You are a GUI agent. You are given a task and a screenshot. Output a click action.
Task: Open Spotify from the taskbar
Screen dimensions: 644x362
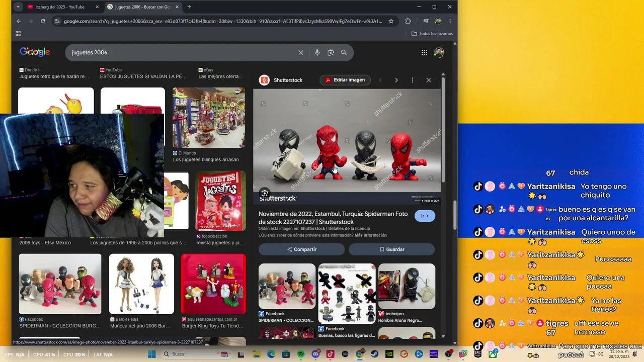pyautogui.click(x=301, y=354)
